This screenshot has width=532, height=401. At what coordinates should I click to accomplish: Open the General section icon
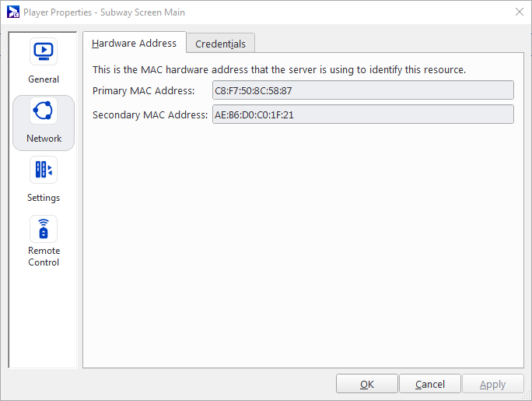(44, 52)
